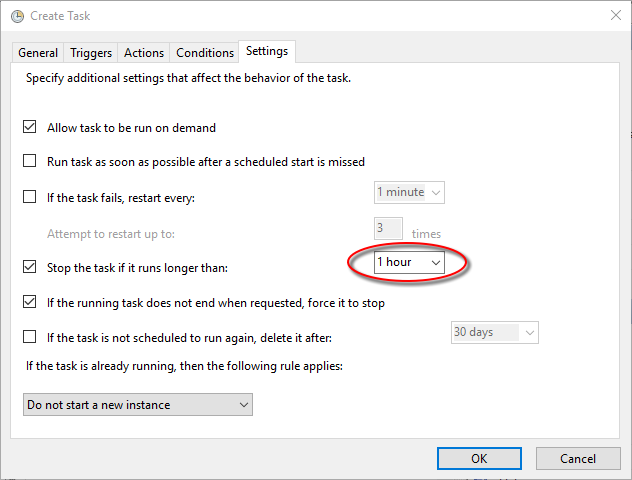Check the restart if task fails option

pos(30,197)
